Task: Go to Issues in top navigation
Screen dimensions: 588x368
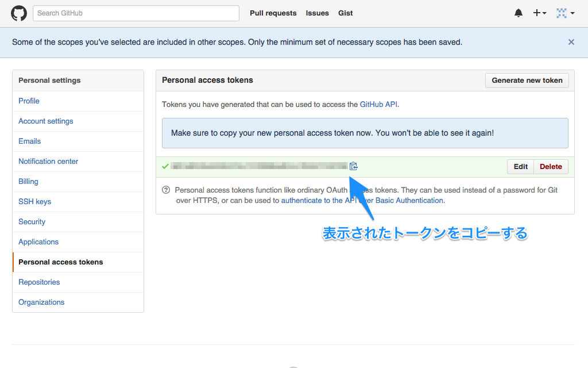Action: point(317,13)
